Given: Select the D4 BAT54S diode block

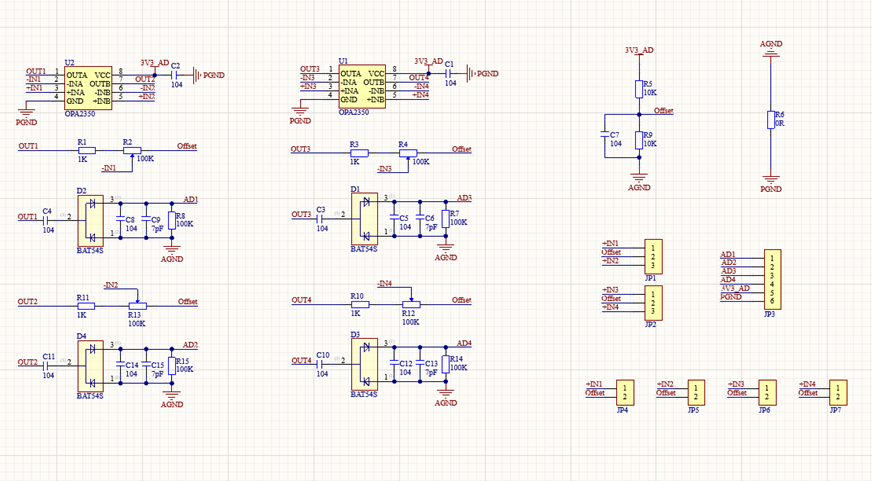Looking at the screenshot, I should coord(90,366).
